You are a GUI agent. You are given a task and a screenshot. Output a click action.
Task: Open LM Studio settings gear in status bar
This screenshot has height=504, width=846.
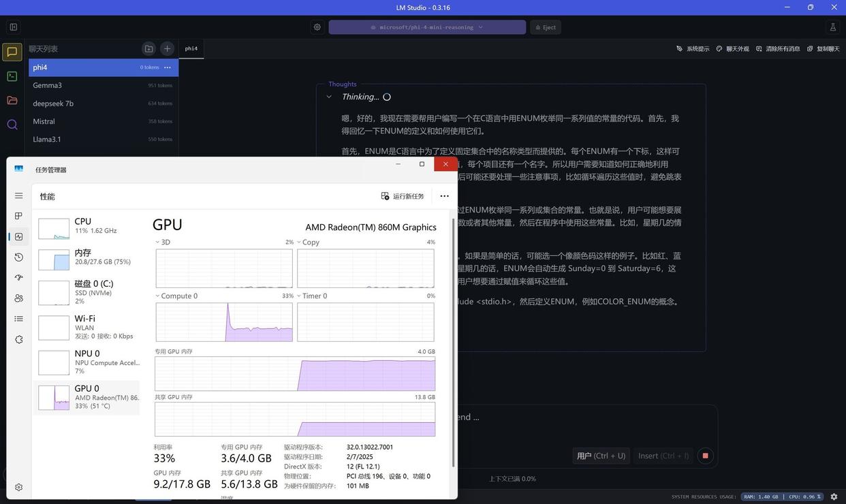pyautogui.click(x=834, y=497)
